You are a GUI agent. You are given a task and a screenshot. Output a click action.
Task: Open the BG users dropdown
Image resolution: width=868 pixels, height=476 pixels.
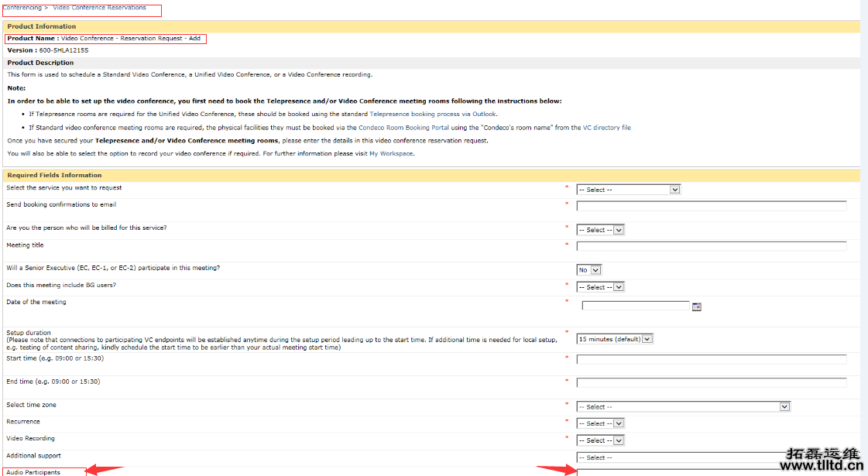tap(600, 287)
